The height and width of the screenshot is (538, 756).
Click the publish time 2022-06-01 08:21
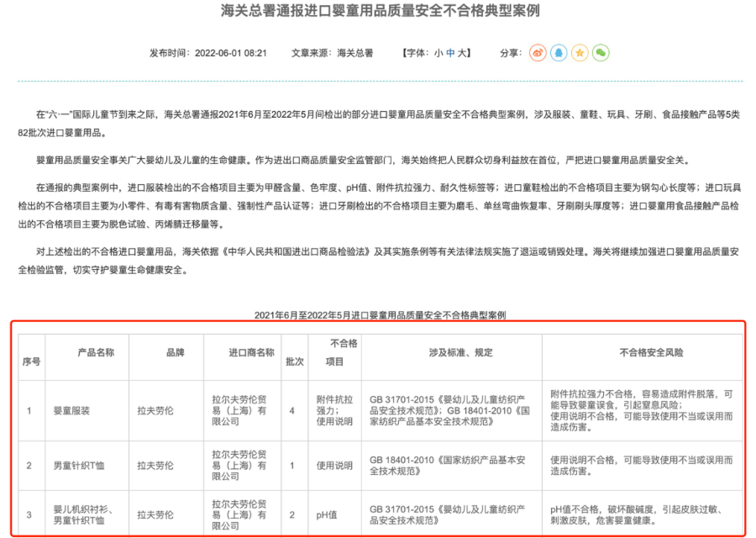coord(230,53)
